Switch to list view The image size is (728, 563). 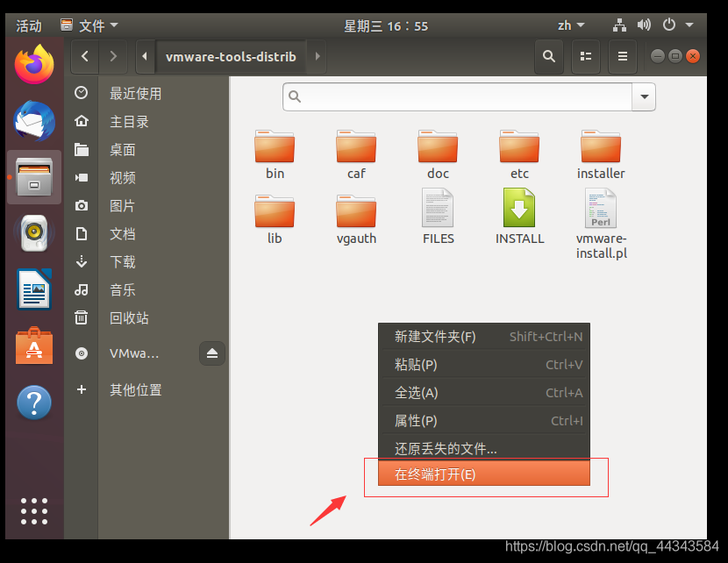click(x=586, y=57)
